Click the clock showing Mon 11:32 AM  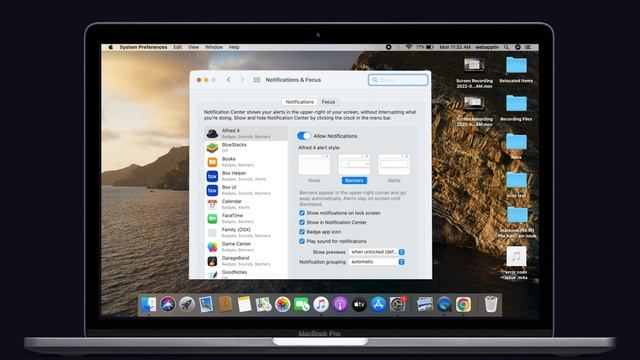coord(455,47)
